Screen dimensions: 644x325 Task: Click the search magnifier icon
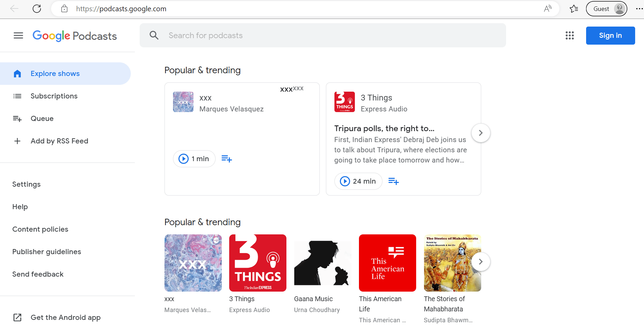point(154,35)
